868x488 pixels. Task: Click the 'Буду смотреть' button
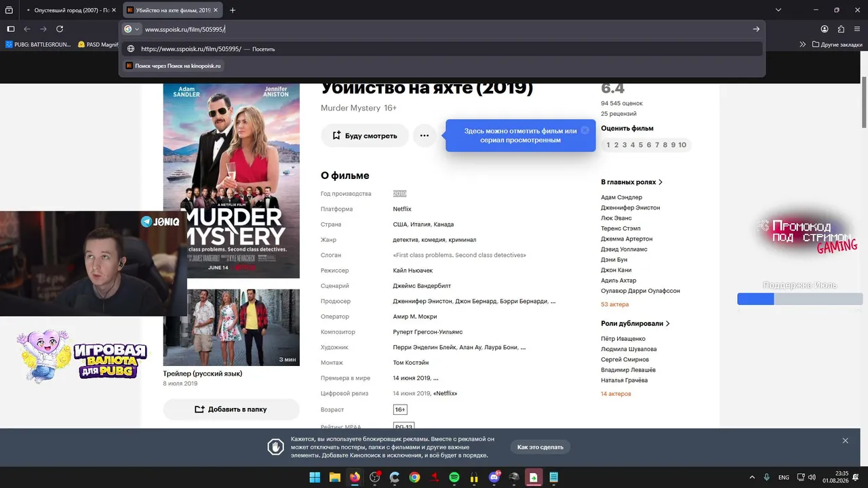pos(365,136)
